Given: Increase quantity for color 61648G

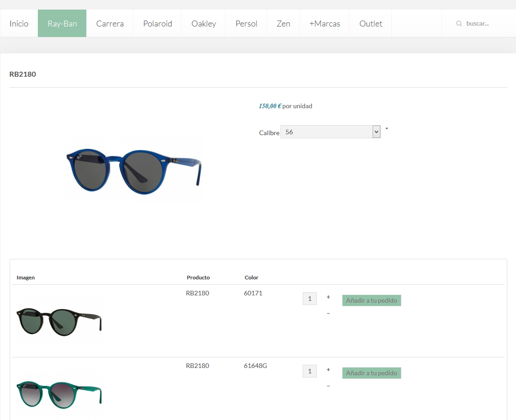Looking at the screenshot, I should [328, 369].
